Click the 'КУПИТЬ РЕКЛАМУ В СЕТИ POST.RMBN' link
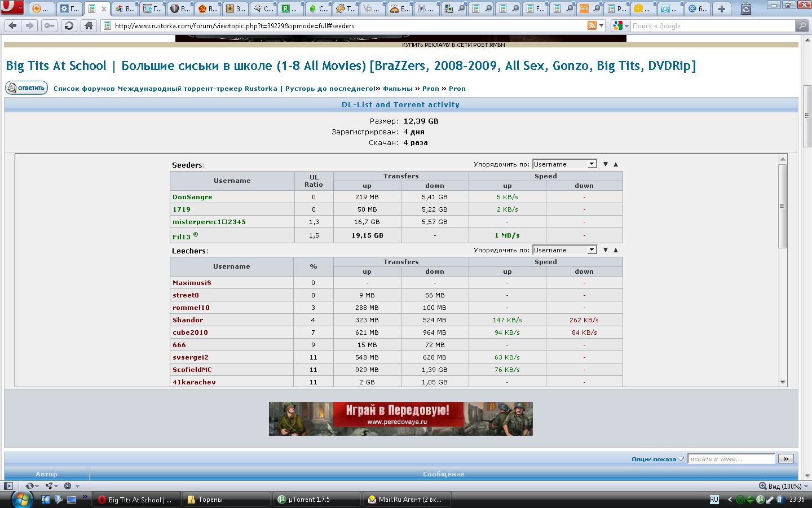 tap(453, 45)
